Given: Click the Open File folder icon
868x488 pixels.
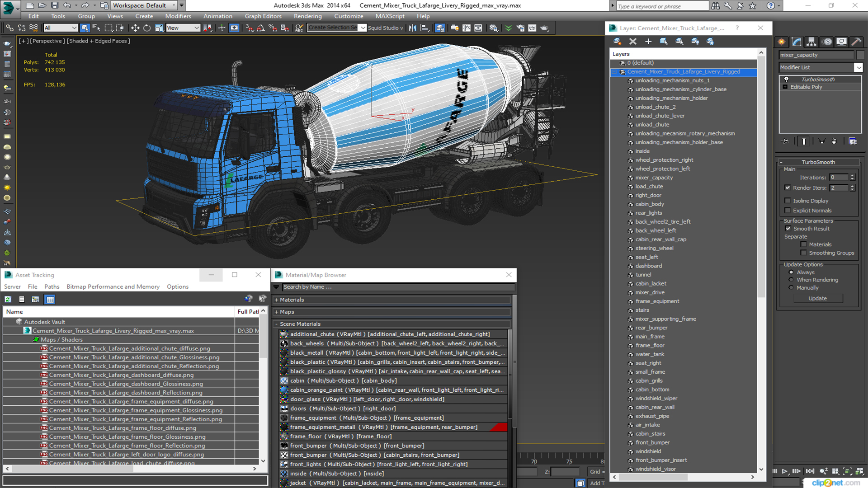Looking at the screenshot, I should tap(42, 5).
